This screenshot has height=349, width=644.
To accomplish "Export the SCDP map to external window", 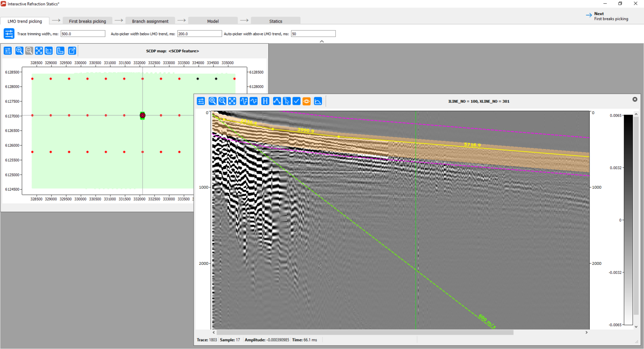I will coord(72,50).
